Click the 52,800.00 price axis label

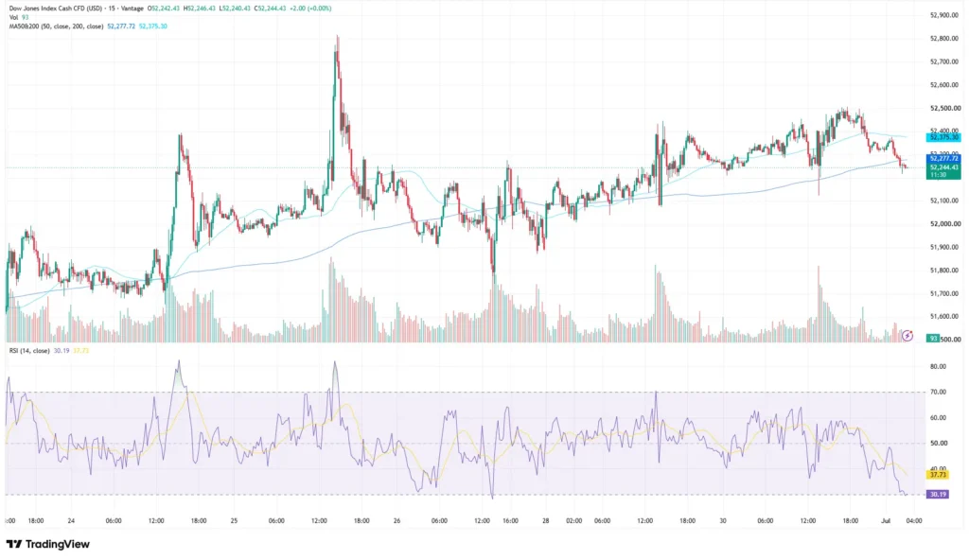945,39
